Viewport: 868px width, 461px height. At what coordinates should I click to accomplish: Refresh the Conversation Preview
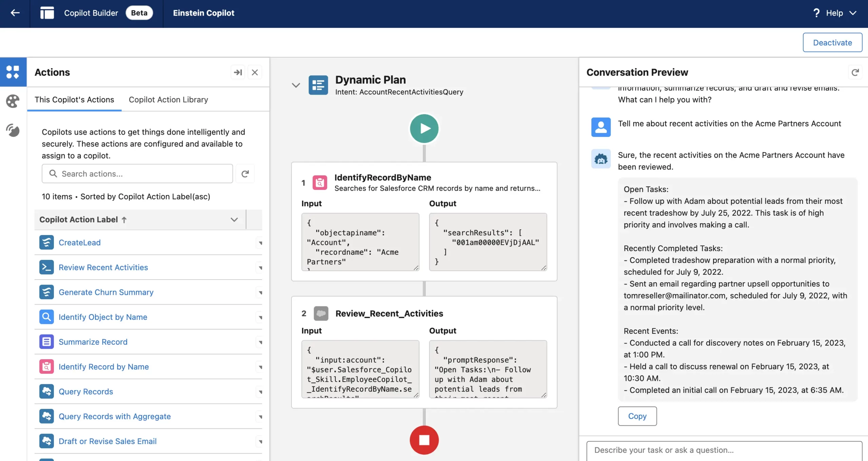855,72
